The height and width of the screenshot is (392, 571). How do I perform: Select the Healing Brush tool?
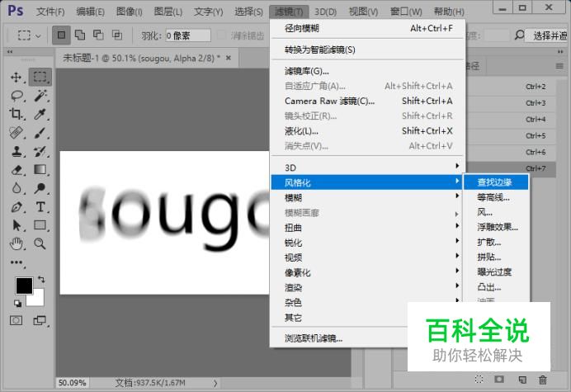point(16,132)
